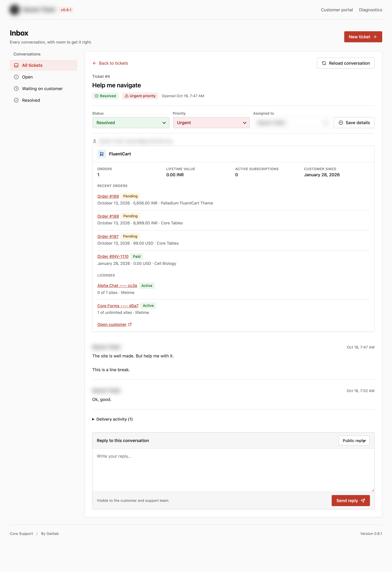The image size is (392, 572).
Task: Open Order #189 link
Action: (x=108, y=196)
